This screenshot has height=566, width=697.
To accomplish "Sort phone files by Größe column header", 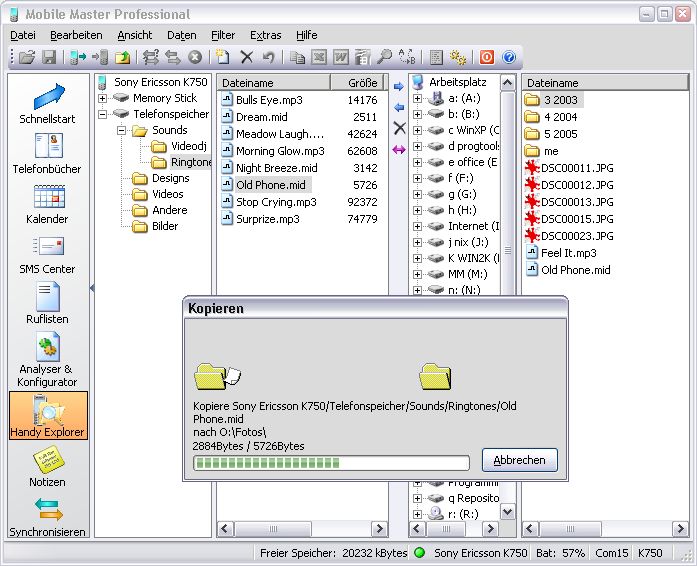I will (362, 82).
